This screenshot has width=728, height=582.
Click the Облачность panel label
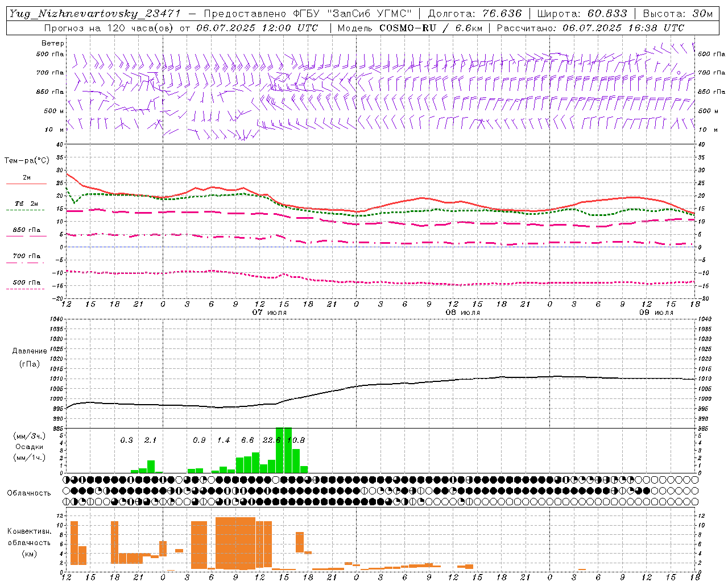29,493
